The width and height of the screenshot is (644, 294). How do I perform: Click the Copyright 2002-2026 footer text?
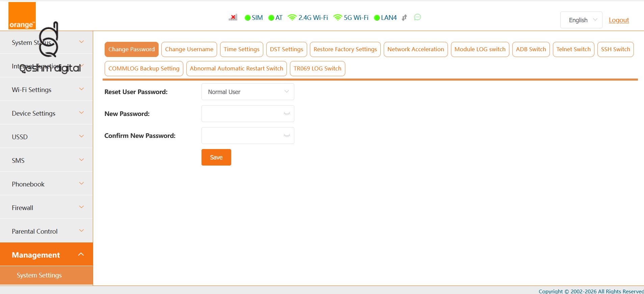pyautogui.click(x=591, y=291)
